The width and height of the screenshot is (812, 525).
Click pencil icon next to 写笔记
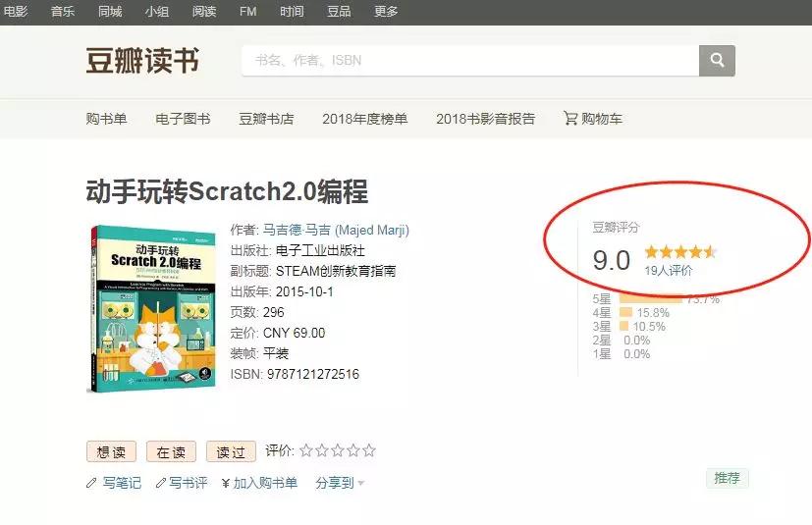(x=91, y=483)
